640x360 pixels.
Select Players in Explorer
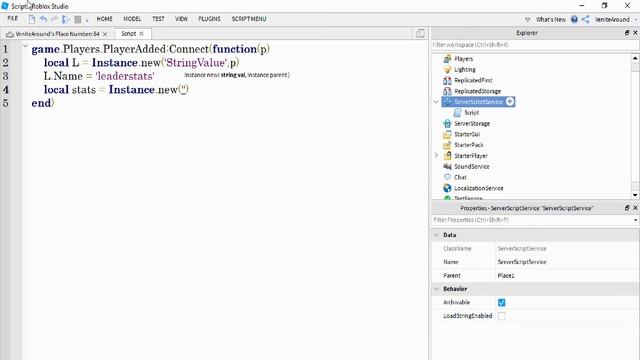coord(464,59)
